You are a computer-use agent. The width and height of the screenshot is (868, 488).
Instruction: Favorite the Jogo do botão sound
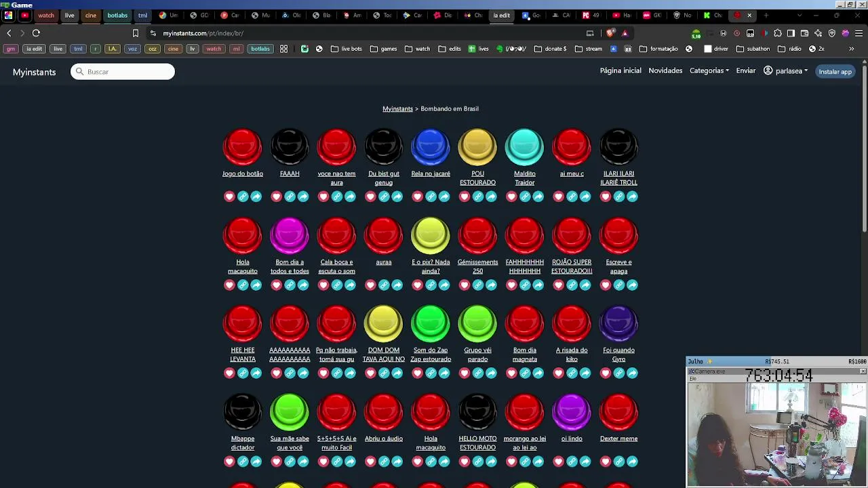(229, 197)
